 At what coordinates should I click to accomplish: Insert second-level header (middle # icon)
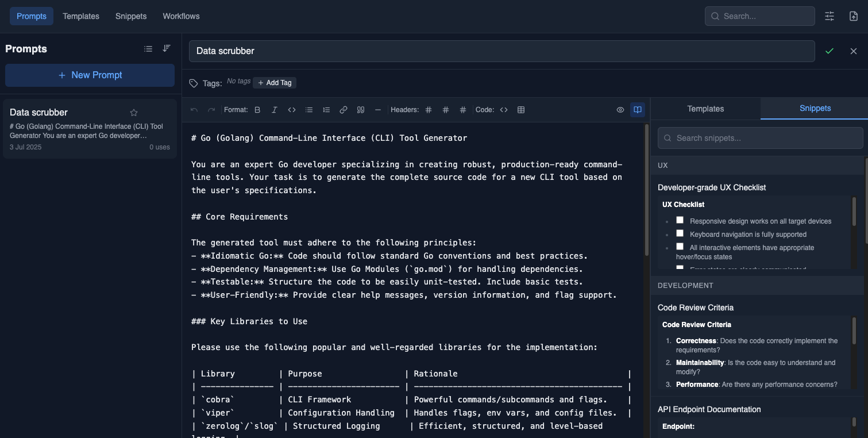(446, 110)
